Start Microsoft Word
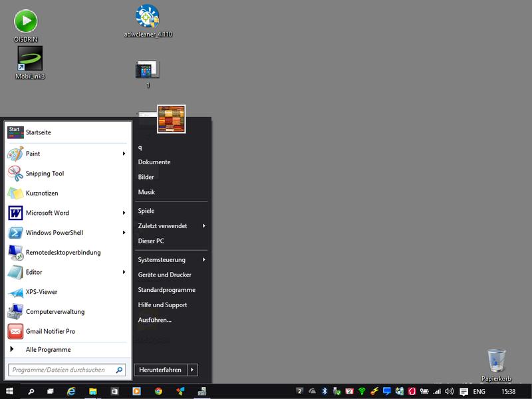This screenshot has width=532, height=399. click(66, 213)
